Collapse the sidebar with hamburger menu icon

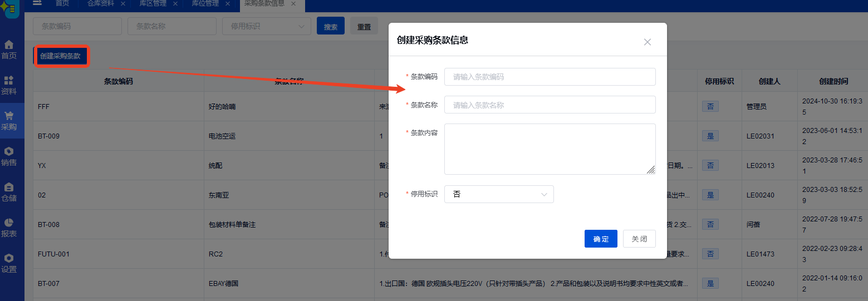click(x=37, y=3)
